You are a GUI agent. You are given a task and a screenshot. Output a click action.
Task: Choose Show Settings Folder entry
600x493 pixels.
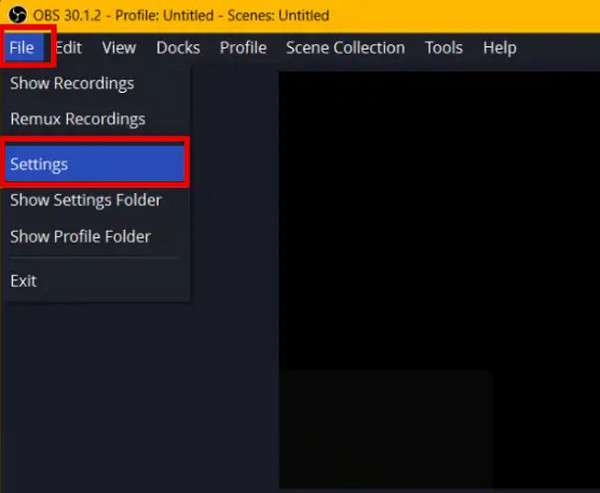click(x=95, y=200)
